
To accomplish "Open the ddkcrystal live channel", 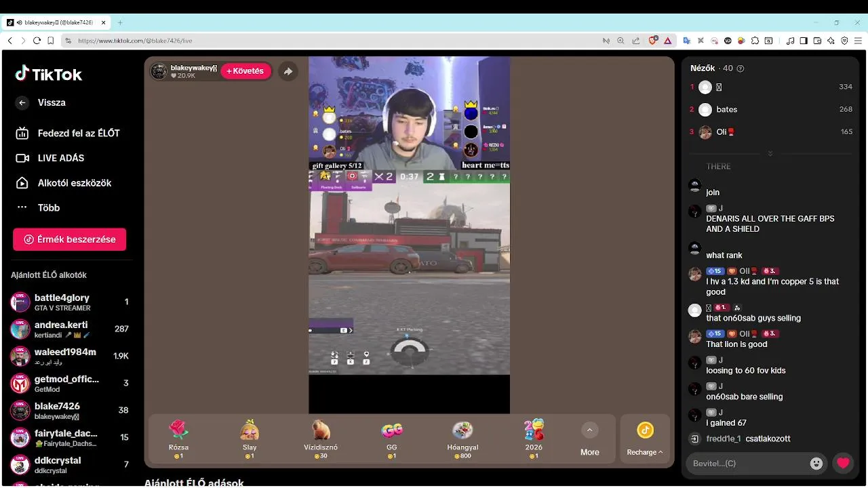I will tap(69, 465).
